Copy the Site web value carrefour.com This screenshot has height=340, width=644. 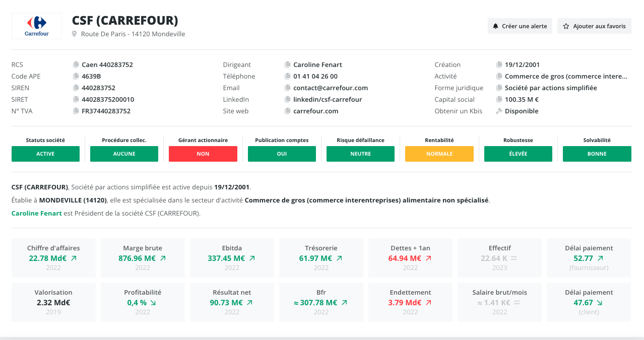pos(288,111)
